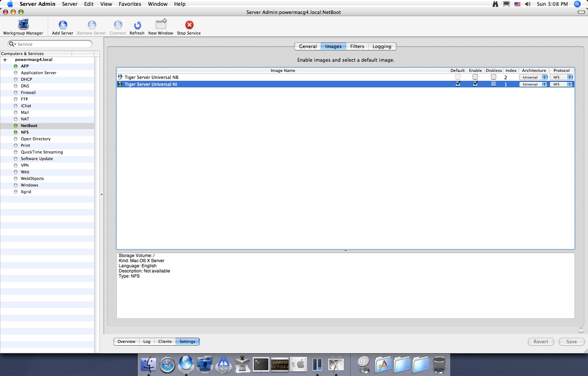This screenshot has width=588, height=376.
Task: Open System Preferences from the Dock
Action: pos(299,365)
